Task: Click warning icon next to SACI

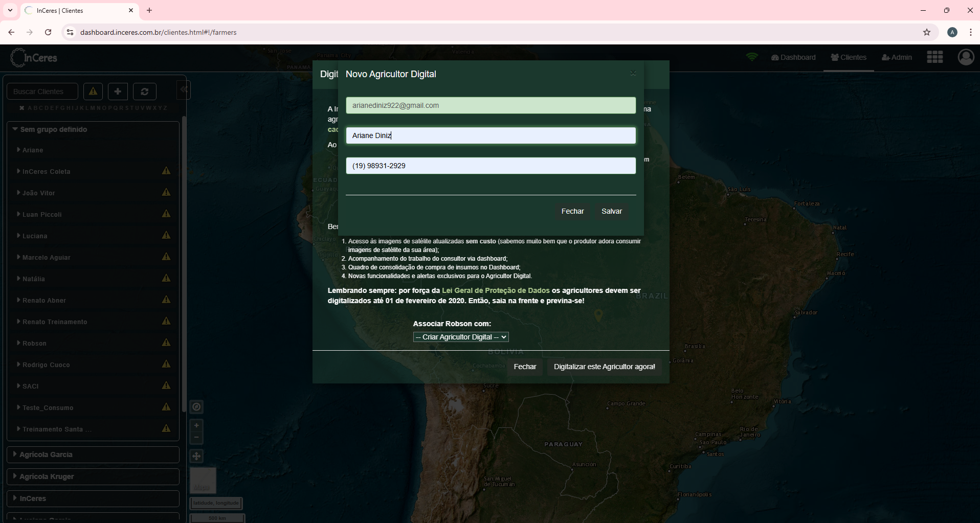Action: point(166,385)
